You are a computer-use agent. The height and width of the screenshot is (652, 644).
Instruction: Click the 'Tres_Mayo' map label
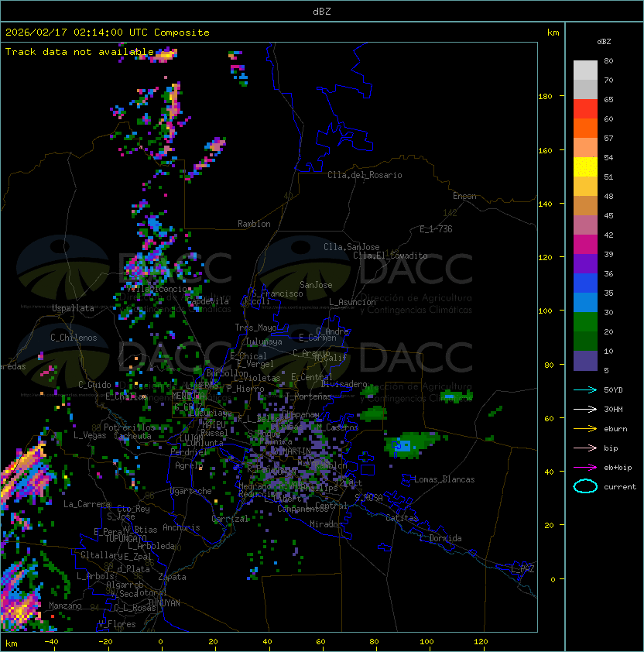point(255,328)
